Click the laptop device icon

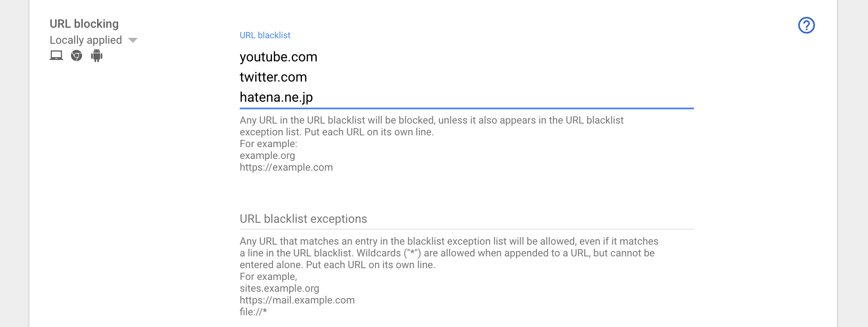[x=56, y=55]
